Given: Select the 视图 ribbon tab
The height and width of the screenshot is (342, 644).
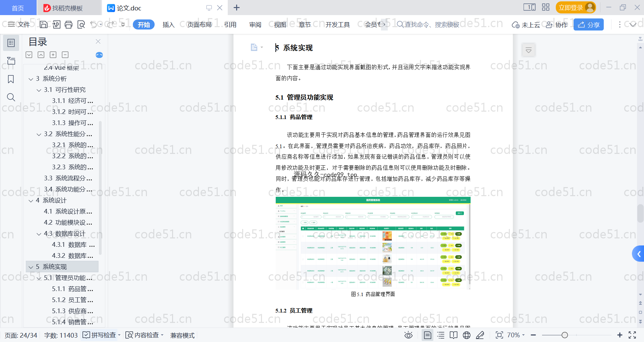Looking at the screenshot, I should 280,24.
